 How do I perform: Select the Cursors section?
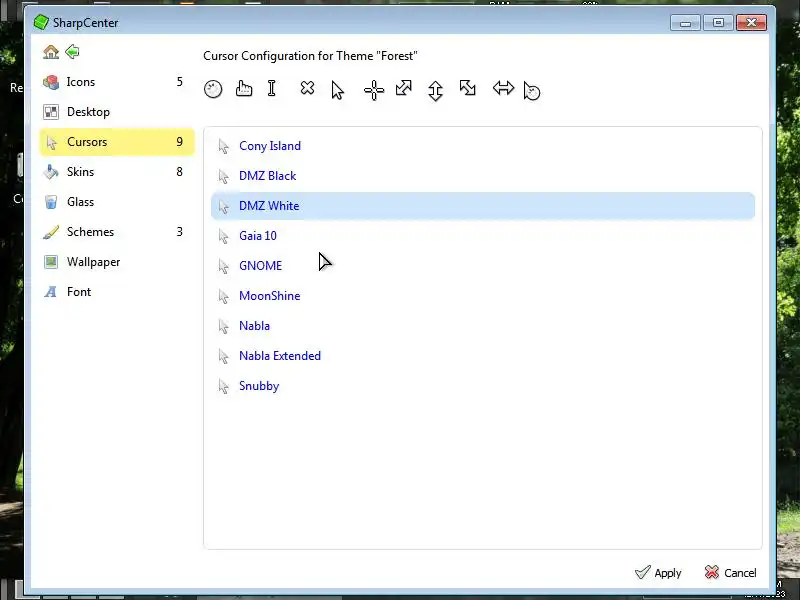click(117, 142)
